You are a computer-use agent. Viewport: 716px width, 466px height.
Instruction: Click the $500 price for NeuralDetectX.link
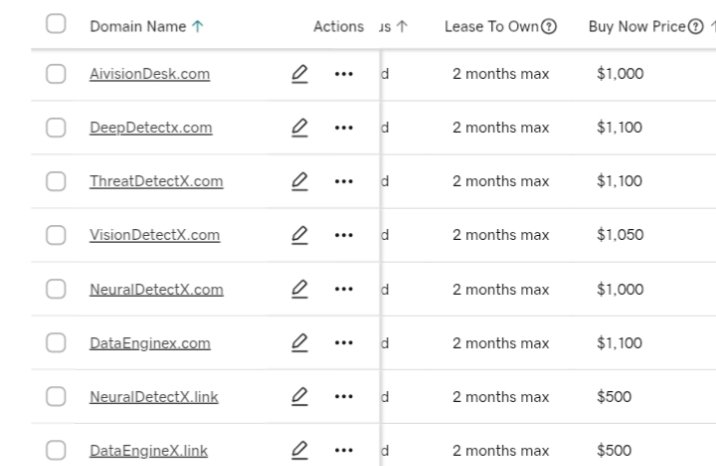click(x=614, y=397)
